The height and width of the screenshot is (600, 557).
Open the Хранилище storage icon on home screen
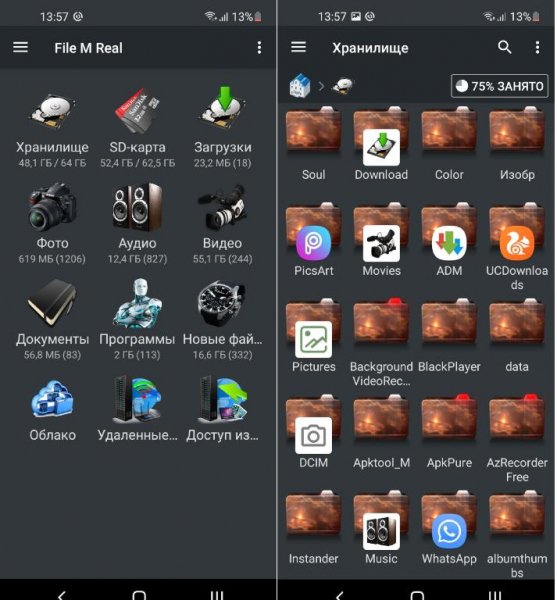pyautogui.click(x=52, y=110)
